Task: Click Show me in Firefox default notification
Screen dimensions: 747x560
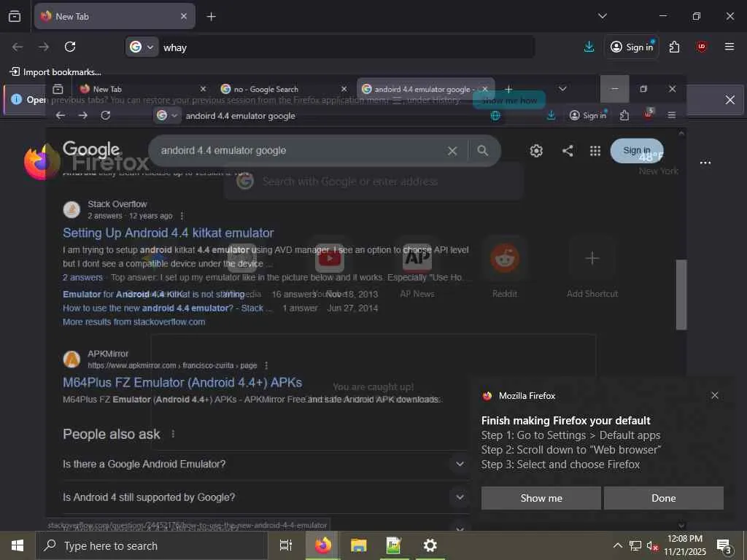Action: (541, 498)
